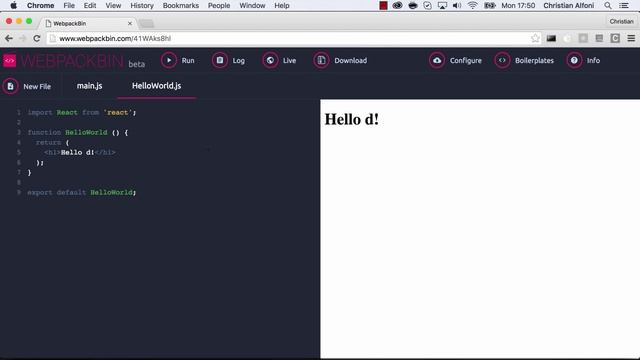Click the code line with Hello d!
The image size is (640, 360).
coord(80,152)
